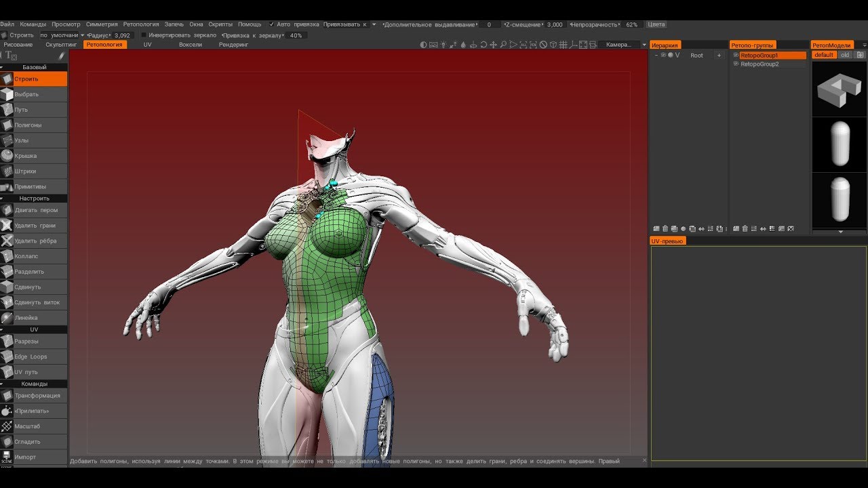
Task: Open the Трансформация command
Action: point(34,396)
